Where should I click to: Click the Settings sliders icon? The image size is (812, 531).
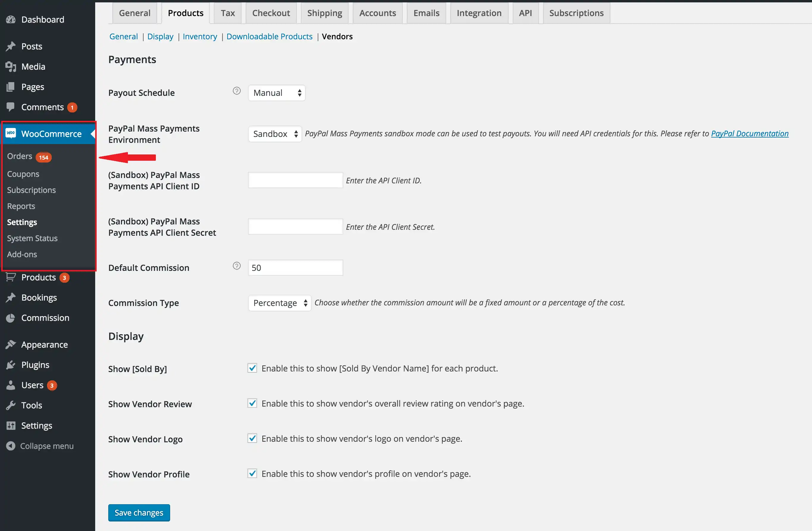(11, 425)
